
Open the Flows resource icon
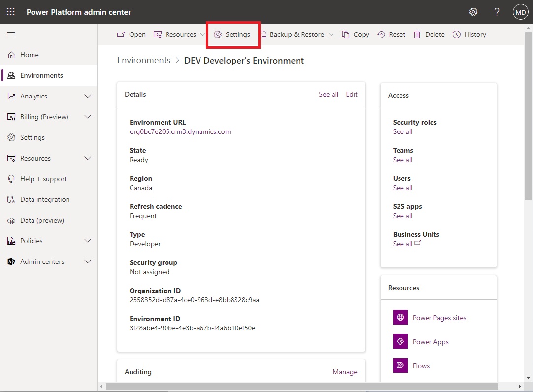pos(400,365)
